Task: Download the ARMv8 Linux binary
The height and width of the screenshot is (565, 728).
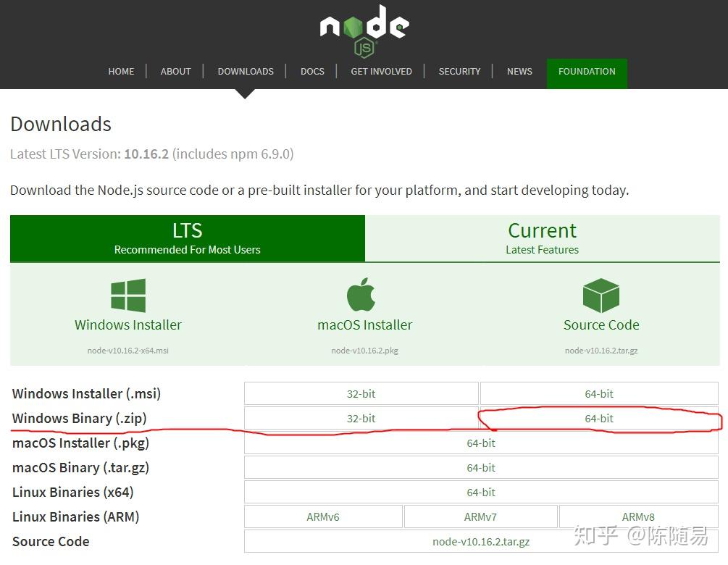Action: click(638, 516)
